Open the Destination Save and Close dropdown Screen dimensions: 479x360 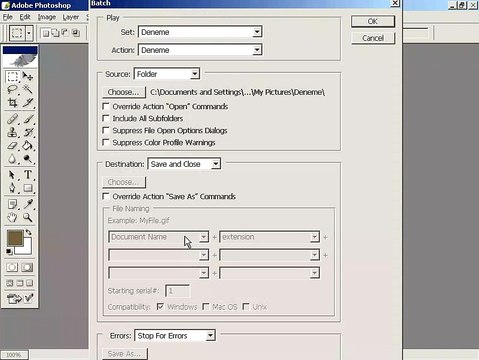pyautogui.click(x=184, y=164)
